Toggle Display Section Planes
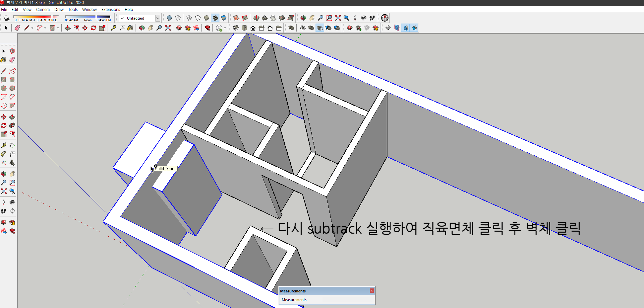Viewport: 644px width, 308px height. tap(397, 28)
